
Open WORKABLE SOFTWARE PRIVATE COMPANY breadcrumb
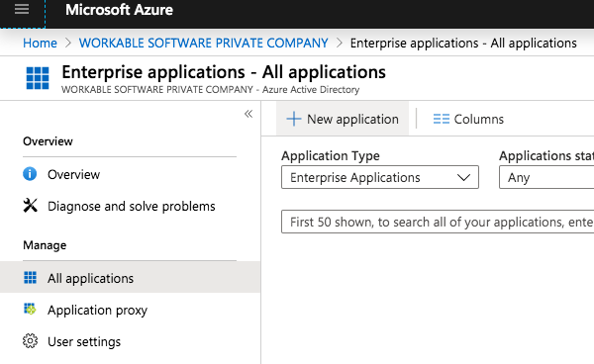[x=203, y=44]
